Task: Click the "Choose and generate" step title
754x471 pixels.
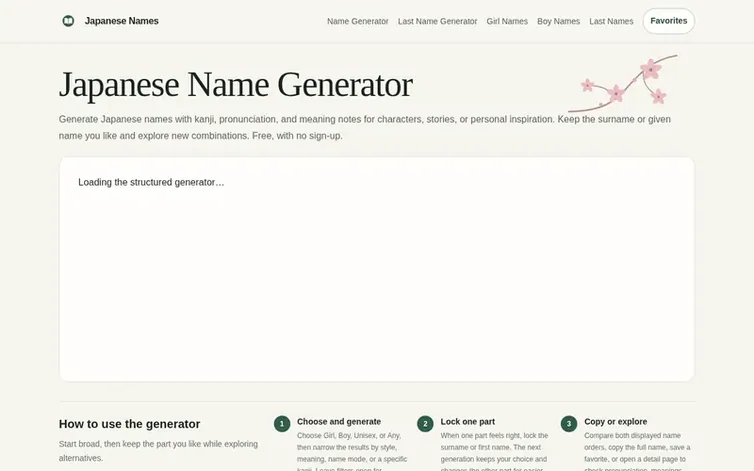Action: [x=339, y=421]
